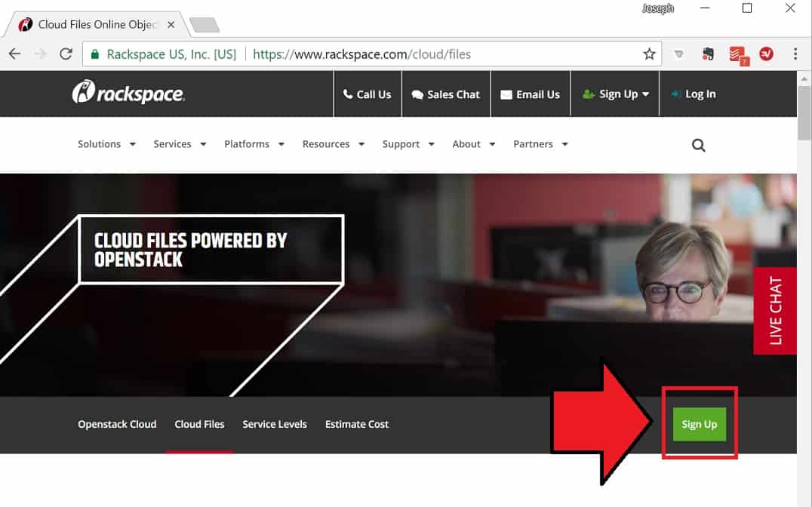Reload the page with the refresh icon
This screenshot has height=507, width=812.
point(66,54)
